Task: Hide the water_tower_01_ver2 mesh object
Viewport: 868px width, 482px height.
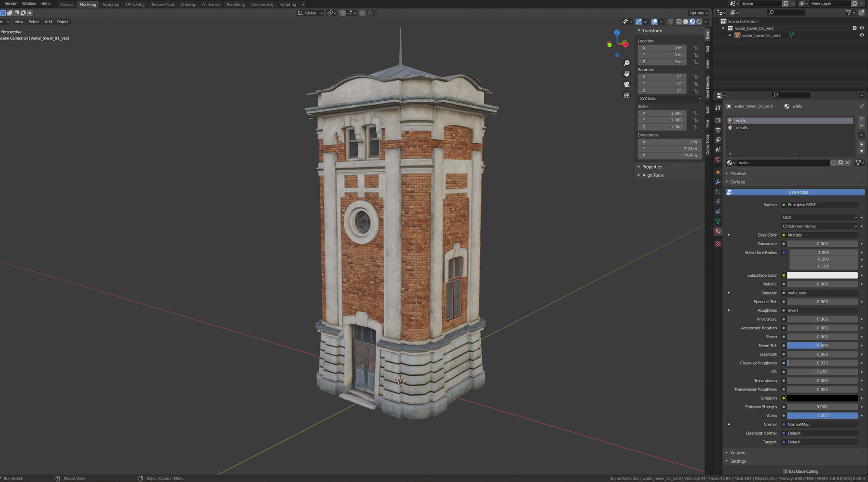Action: tap(862, 35)
